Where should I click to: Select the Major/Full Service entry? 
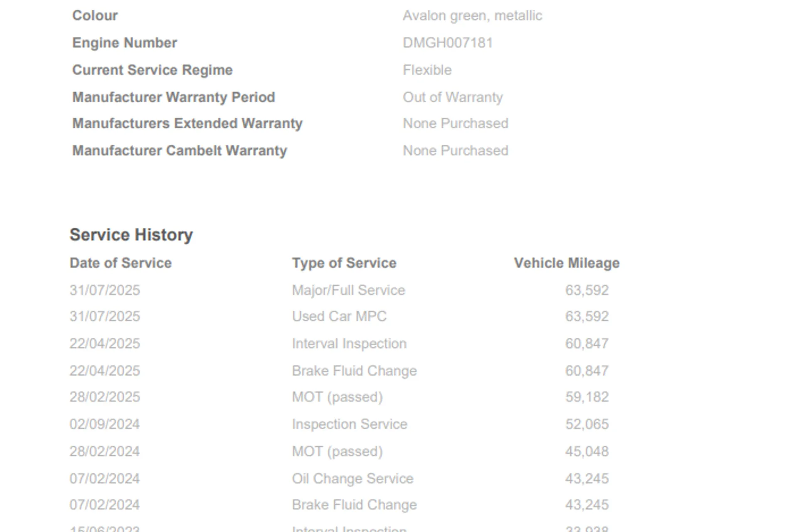coord(348,290)
